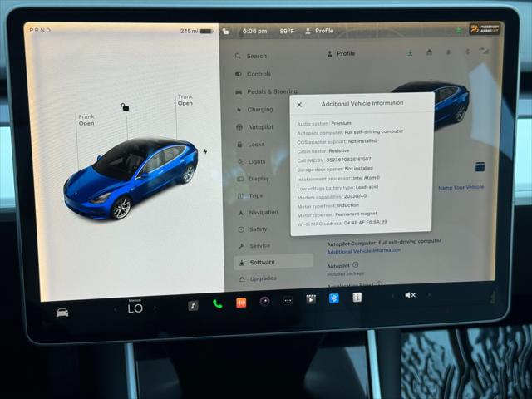Tap the info icon next to Autopilot
532x399 pixels.
point(355,264)
